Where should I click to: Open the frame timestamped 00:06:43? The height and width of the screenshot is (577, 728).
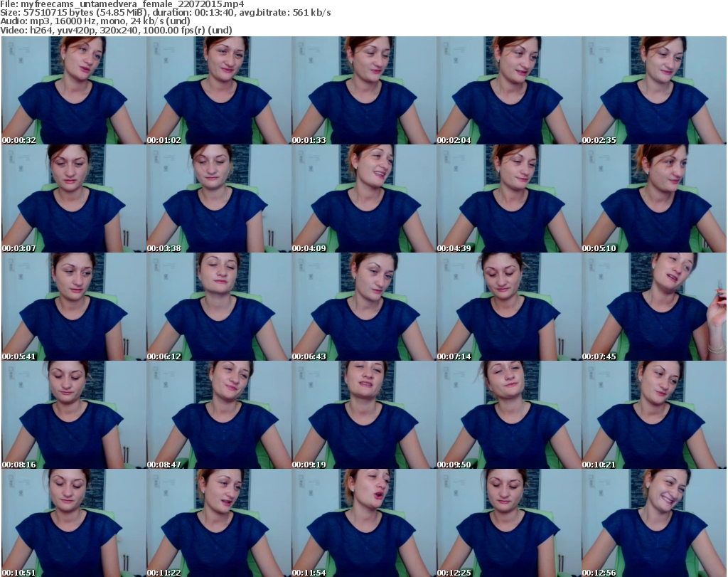[x=364, y=307]
